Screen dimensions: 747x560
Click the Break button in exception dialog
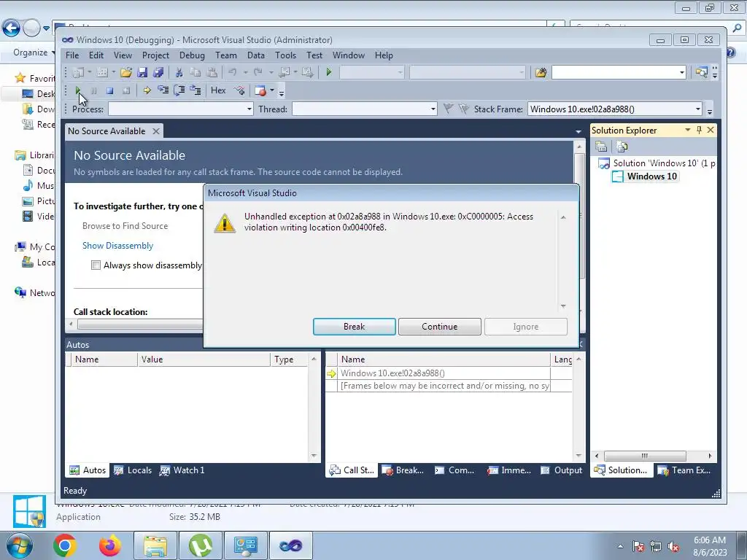click(x=354, y=327)
